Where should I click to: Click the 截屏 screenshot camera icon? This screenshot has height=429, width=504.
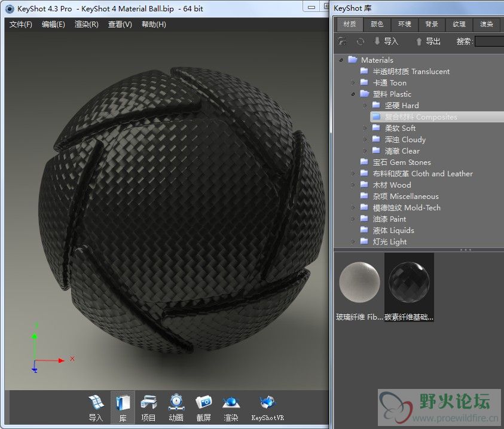tap(203, 407)
